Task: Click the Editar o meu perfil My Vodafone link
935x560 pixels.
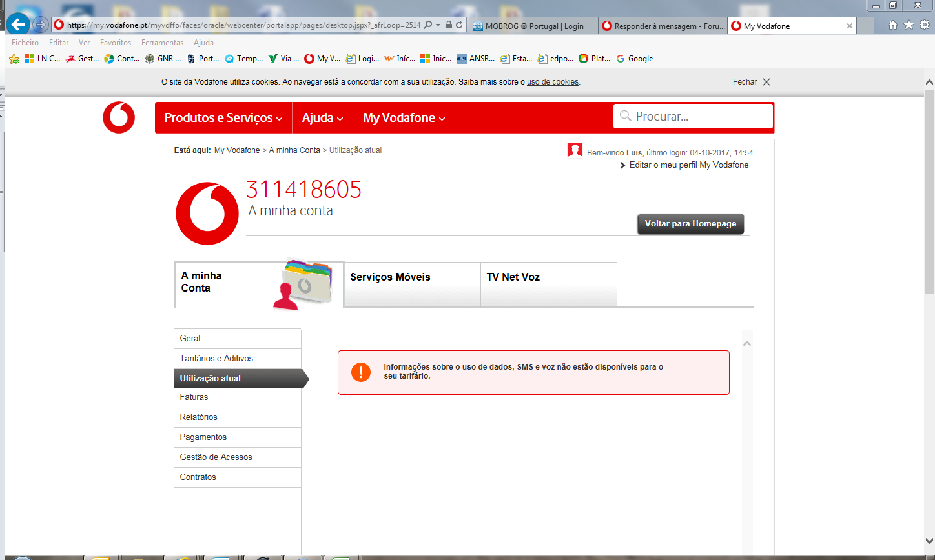Action: tap(688, 165)
